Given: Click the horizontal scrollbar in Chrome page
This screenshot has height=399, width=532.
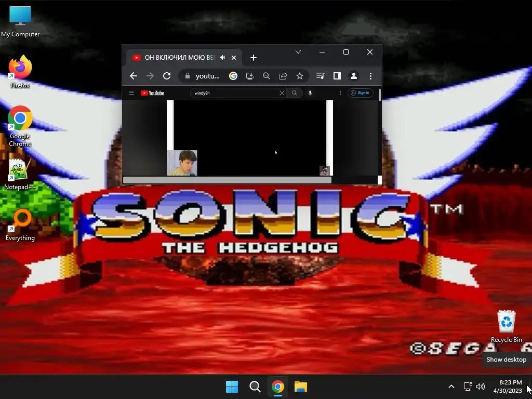Looking at the screenshot, I should 227,180.
